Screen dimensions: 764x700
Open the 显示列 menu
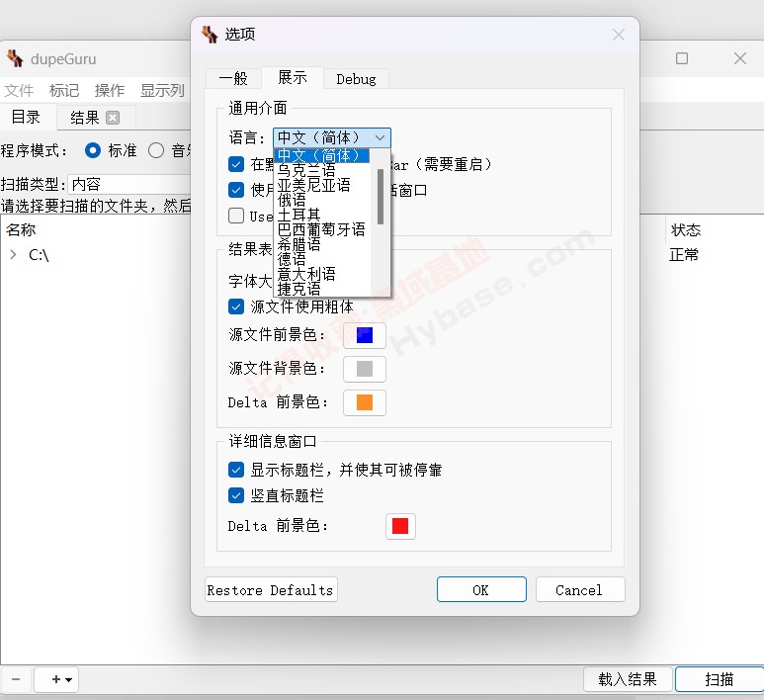[162, 90]
